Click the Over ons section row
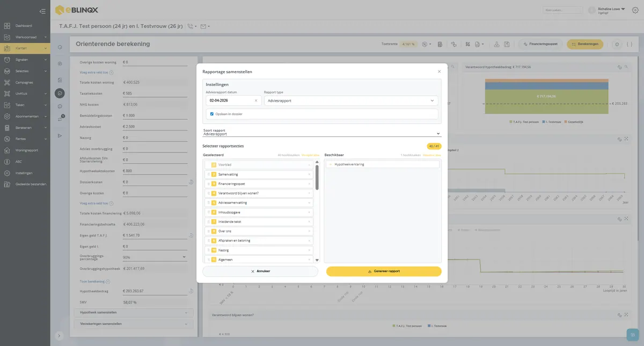Viewport: 644px width, 346px height. 259,231
